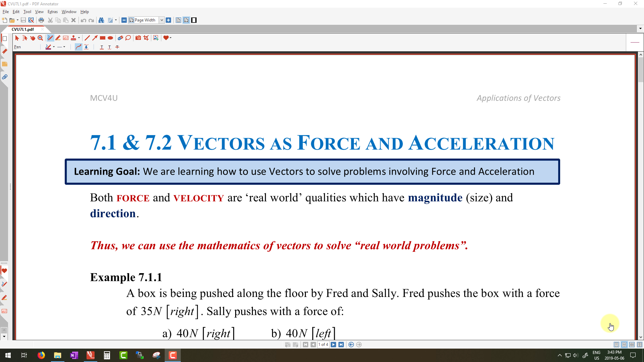Viewport: 644px width, 362px height.
Task: Select the Arrow drawing tool
Action: click(x=95, y=38)
